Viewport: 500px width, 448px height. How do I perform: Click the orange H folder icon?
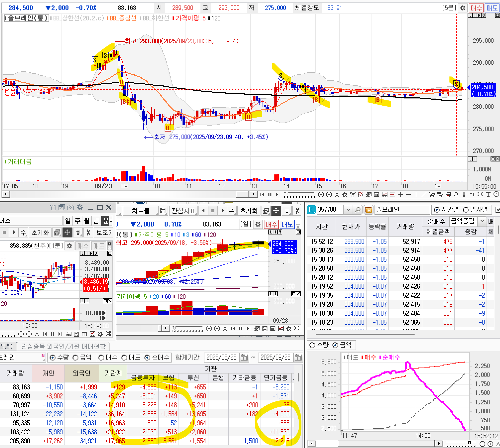[x=368, y=210]
